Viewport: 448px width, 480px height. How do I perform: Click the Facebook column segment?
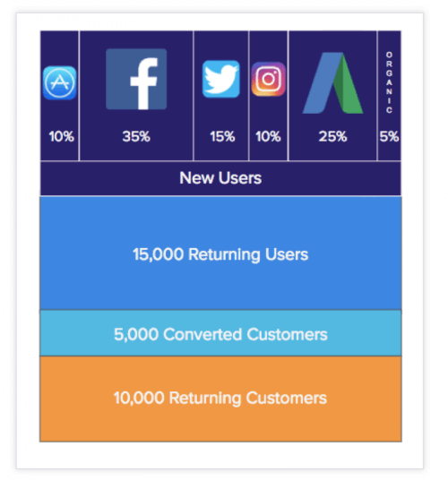[x=136, y=96]
